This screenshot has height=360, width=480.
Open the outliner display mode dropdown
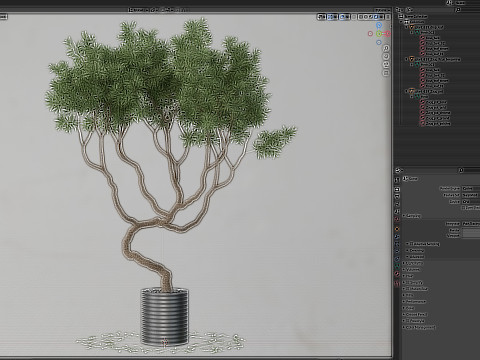410,10
